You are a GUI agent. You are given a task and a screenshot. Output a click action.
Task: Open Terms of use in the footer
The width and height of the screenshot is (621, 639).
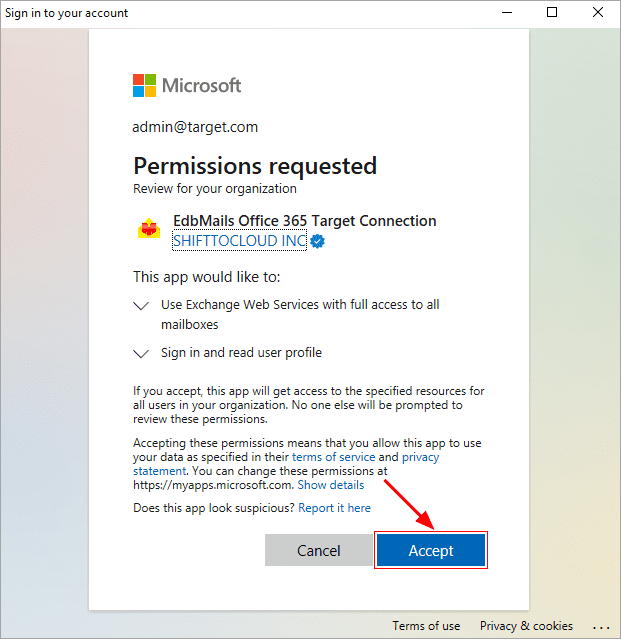tap(426, 626)
